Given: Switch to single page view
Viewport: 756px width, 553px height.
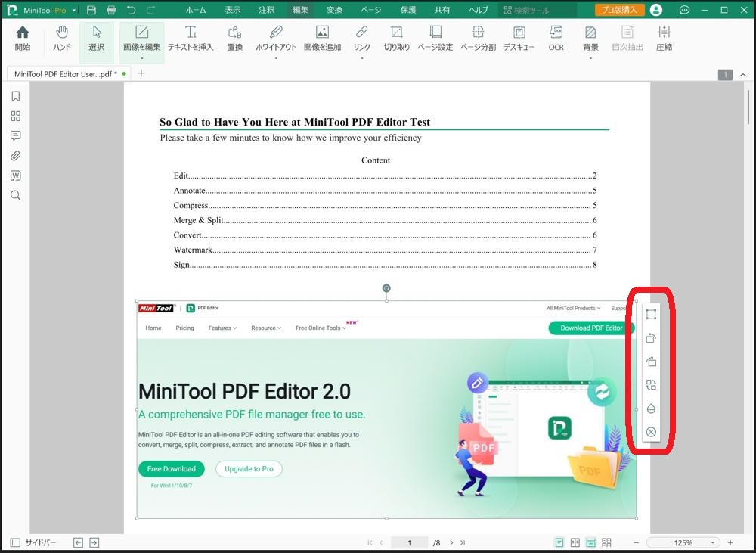Looking at the screenshot, I should pyautogui.click(x=559, y=542).
